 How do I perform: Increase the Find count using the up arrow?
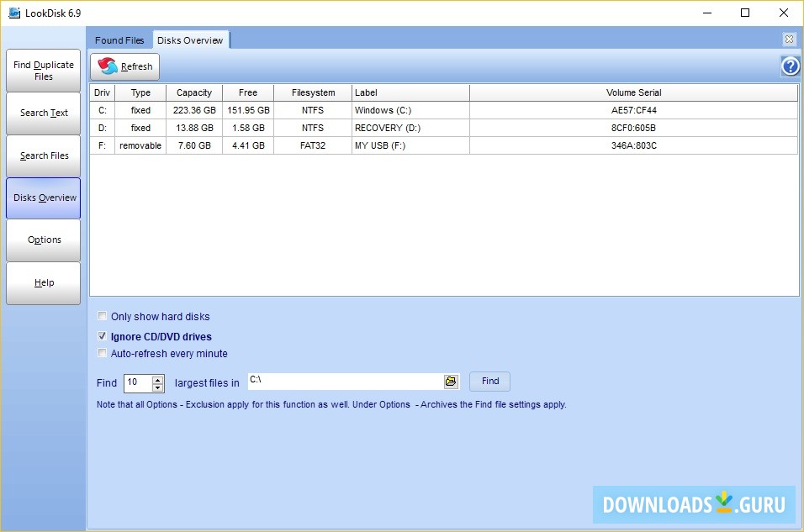click(158, 378)
